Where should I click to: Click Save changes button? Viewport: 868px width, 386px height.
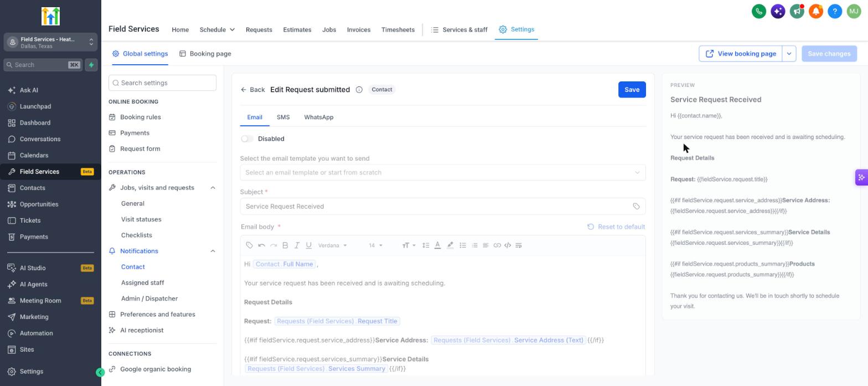pos(829,54)
